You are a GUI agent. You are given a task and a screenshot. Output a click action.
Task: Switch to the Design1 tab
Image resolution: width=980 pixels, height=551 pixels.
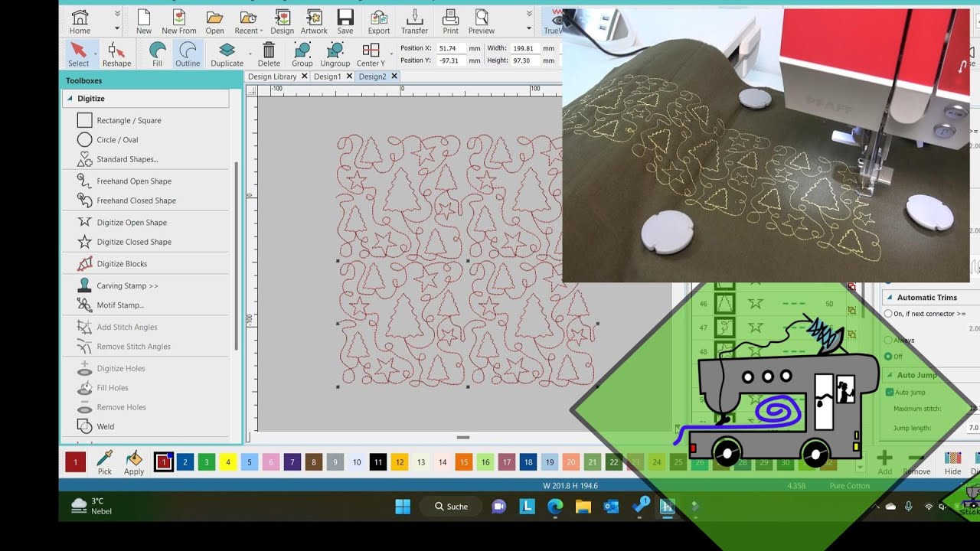tap(327, 77)
